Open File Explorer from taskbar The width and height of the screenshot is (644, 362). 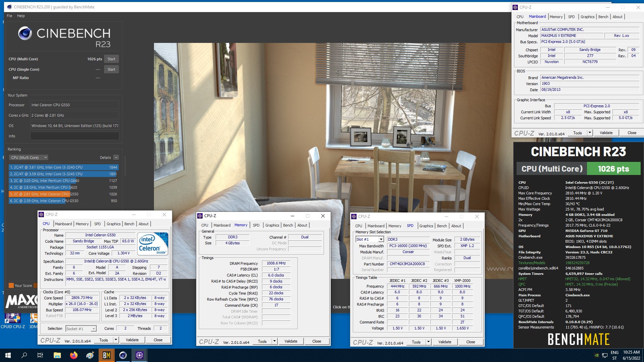coord(57,355)
